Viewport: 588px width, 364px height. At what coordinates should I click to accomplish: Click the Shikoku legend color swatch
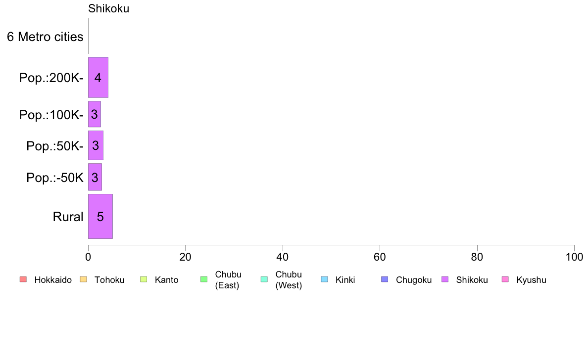coord(445,279)
